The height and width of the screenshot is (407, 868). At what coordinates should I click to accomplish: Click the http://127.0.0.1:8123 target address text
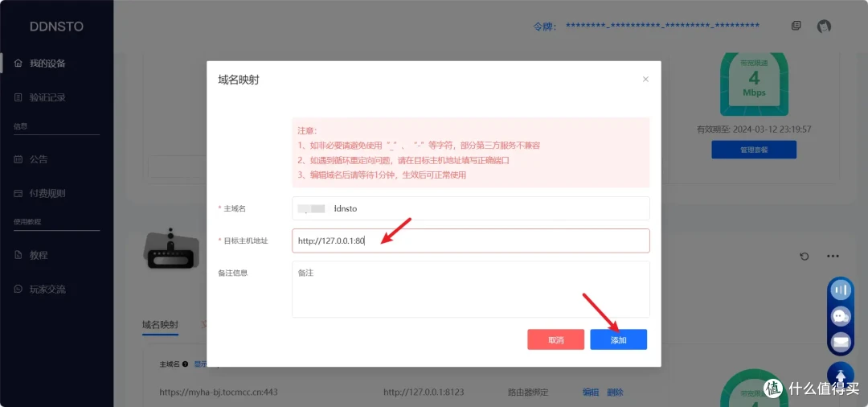point(424,392)
